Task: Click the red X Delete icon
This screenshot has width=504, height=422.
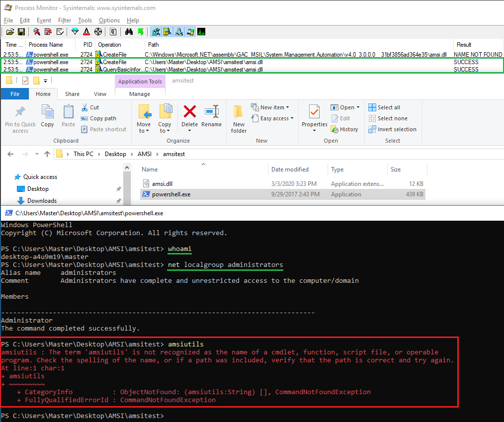Action: (x=189, y=112)
